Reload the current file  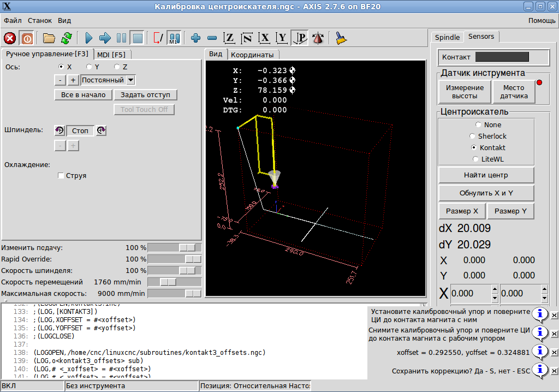coord(66,38)
